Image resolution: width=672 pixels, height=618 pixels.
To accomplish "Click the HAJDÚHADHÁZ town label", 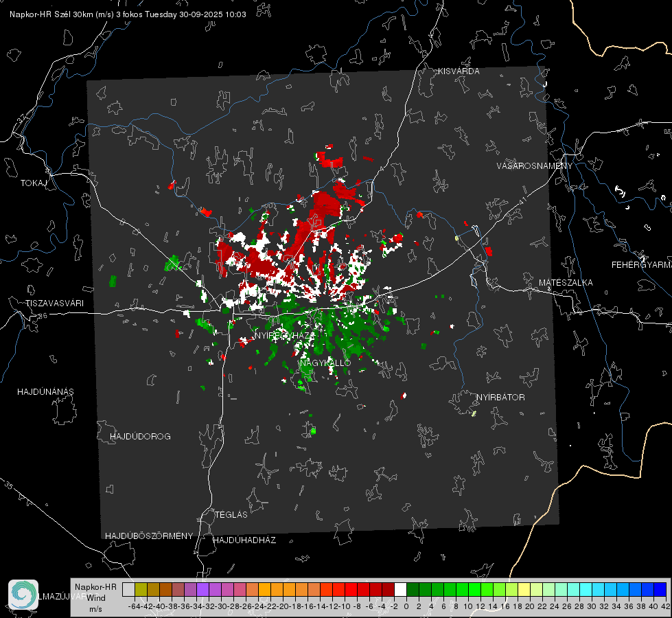I will click(x=244, y=540).
